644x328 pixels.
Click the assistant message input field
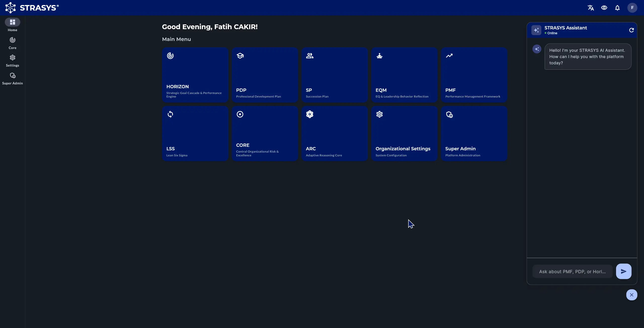(572, 271)
